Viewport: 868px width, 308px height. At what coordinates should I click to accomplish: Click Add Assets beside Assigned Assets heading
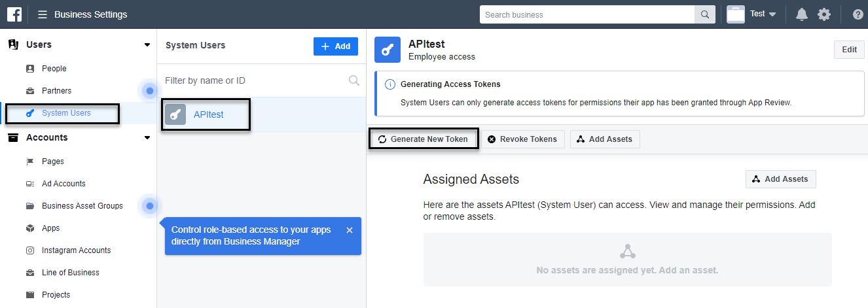pos(781,179)
